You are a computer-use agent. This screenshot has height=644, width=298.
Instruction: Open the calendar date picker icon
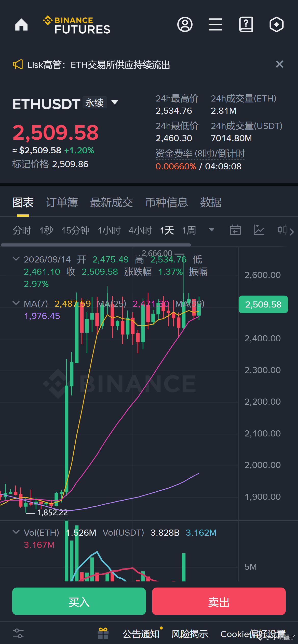(235, 230)
